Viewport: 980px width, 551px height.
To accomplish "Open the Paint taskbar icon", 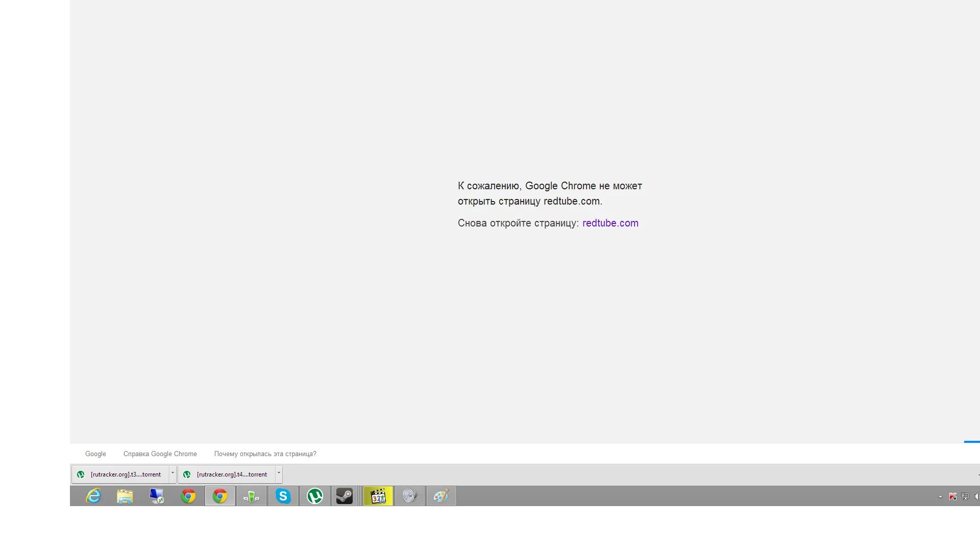I will tap(441, 496).
